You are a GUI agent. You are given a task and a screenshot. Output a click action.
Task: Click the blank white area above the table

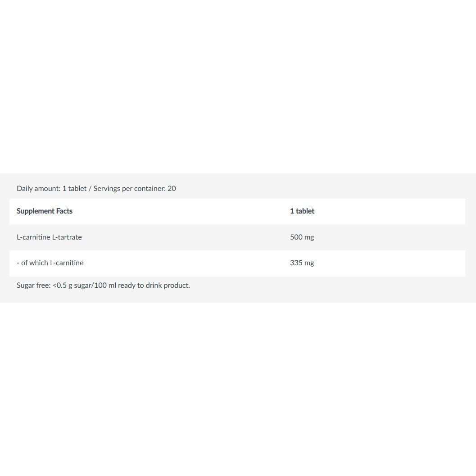tap(238, 86)
